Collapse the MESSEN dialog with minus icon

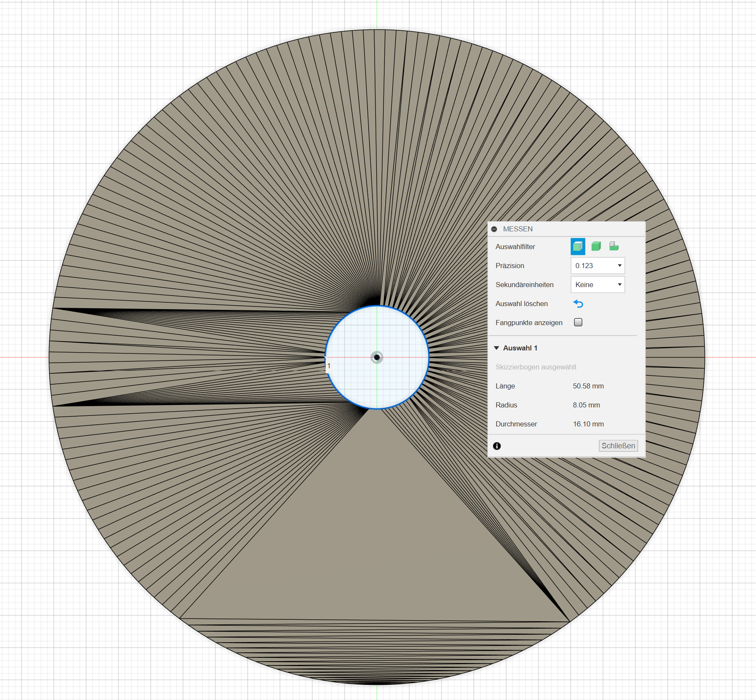point(494,229)
